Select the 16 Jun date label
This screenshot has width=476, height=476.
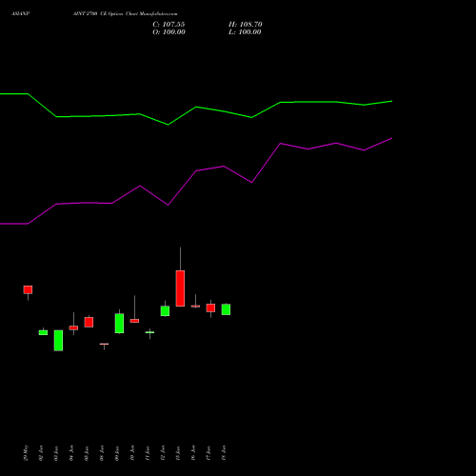(x=193, y=453)
